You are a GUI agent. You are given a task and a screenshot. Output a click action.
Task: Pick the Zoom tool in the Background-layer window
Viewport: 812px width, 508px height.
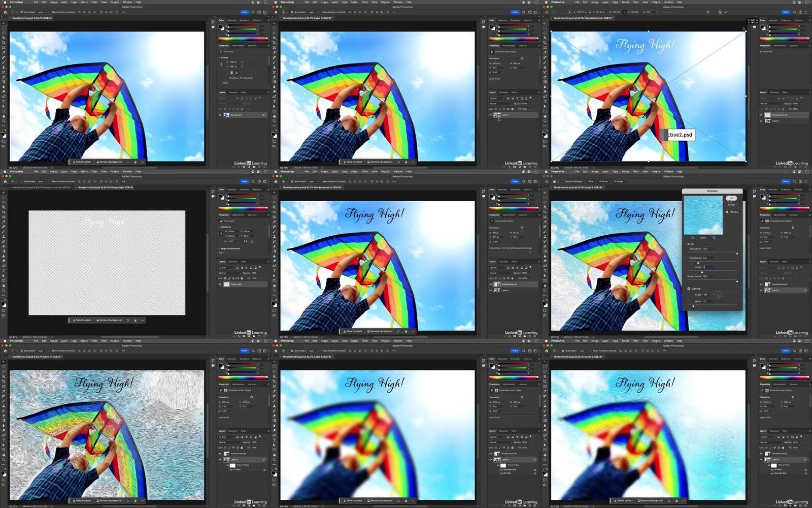click(4, 121)
